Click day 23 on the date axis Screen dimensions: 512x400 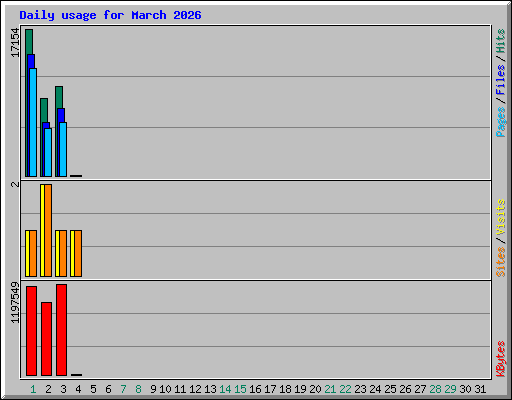pyautogui.click(x=360, y=389)
